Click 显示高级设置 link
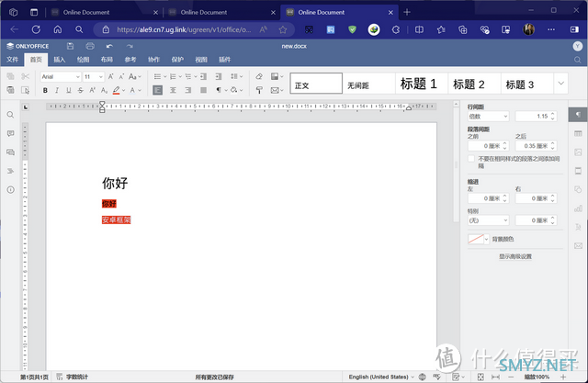 coord(514,256)
